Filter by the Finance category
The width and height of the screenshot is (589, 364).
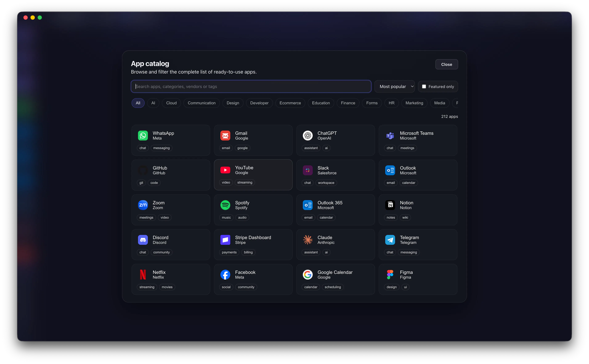(x=348, y=103)
